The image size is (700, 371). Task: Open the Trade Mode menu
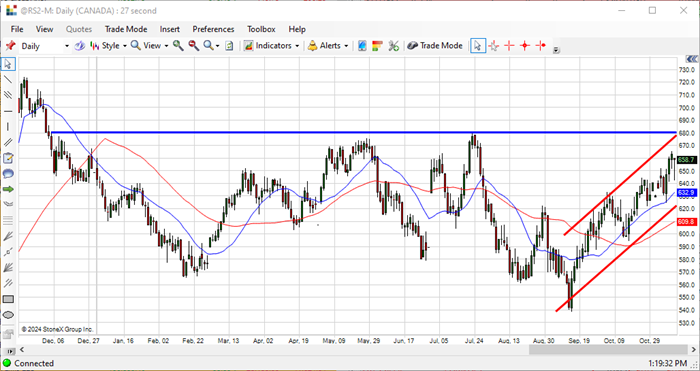point(126,29)
